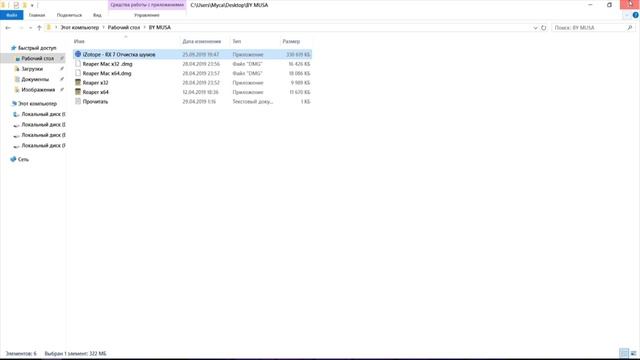Sort by the Дата изменения column header
Viewport: 640px width, 360px height.
click(x=202, y=41)
